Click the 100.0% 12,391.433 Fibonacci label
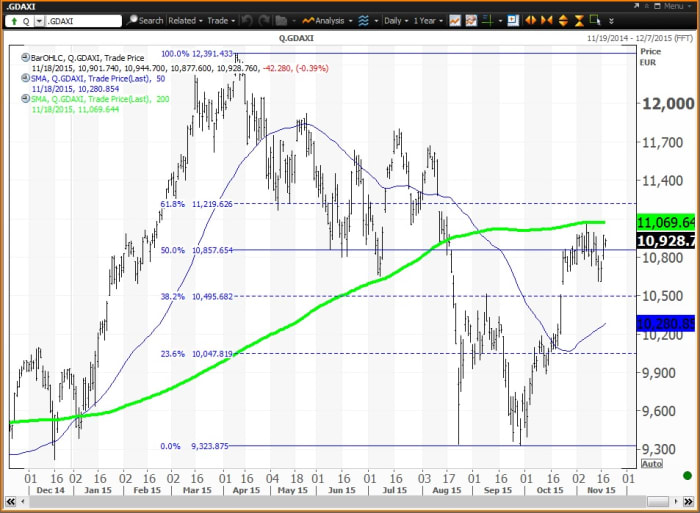 click(x=197, y=54)
